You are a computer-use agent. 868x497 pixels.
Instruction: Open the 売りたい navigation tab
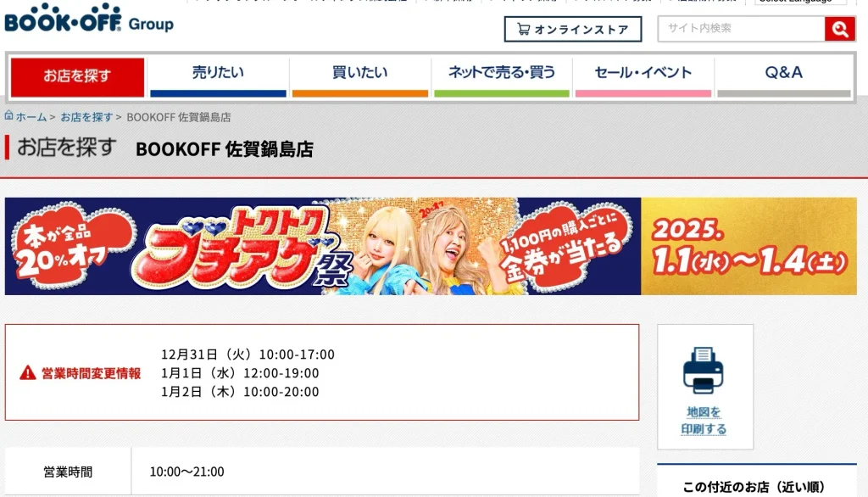point(218,77)
